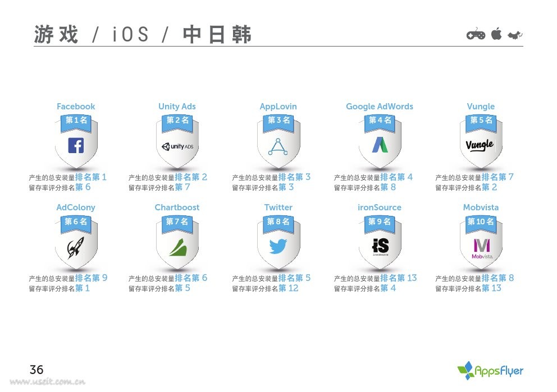Click Twitter's 产生的总安装量排名第 5 line
Screen dimensions: 557x392
(271, 278)
